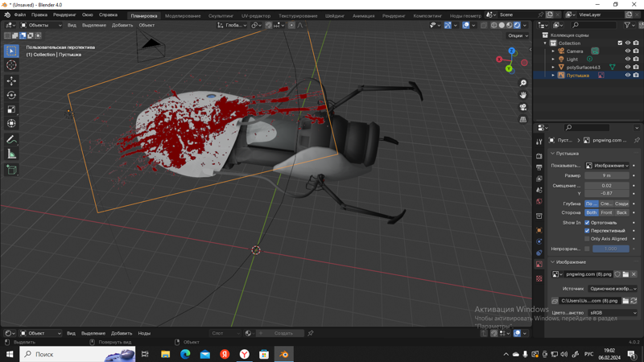Viewport: 644px width, 362px height.
Task: Open the Опции dropdown in viewport
Action: 518,35
